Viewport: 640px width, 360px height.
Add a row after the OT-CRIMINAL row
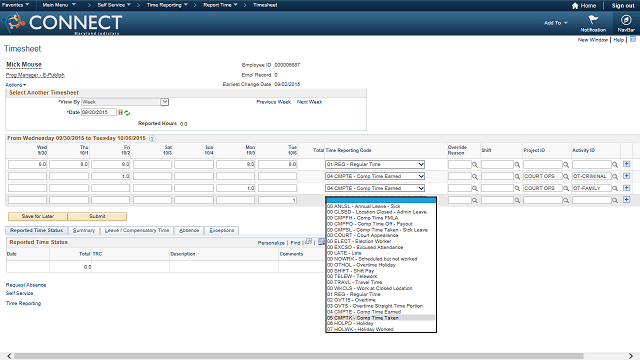tap(627, 176)
